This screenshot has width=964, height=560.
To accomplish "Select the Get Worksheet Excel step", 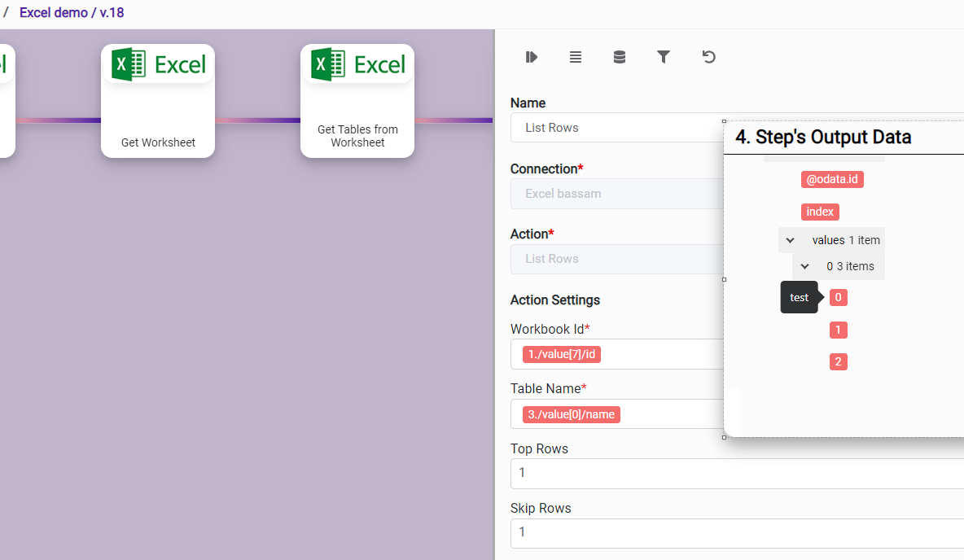I will pyautogui.click(x=158, y=101).
